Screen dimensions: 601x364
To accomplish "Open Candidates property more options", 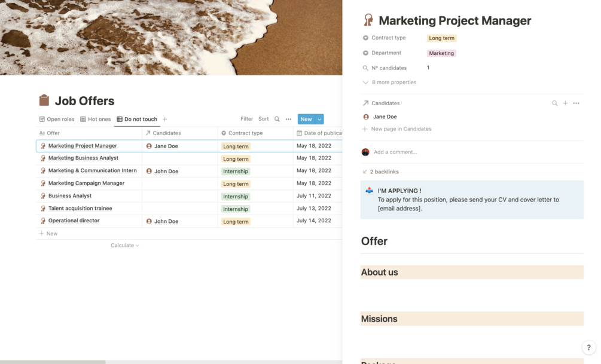I will coord(576,103).
